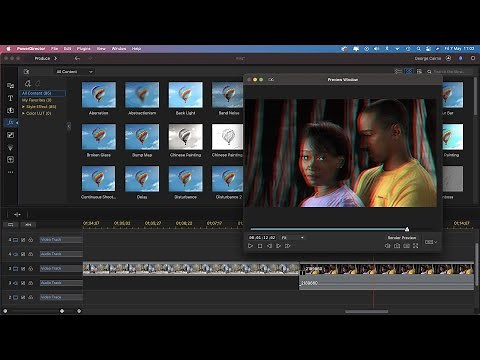Click the undo arrow in top bar
The height and width of the screenshot is (360, 480).
(x=77, y=58)
